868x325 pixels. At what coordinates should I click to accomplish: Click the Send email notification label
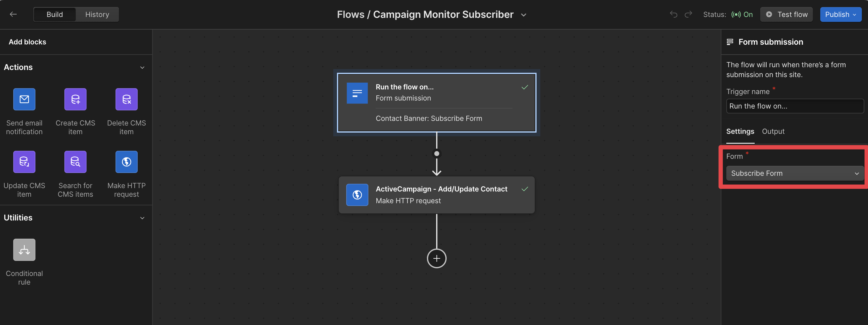pos(24,127)
